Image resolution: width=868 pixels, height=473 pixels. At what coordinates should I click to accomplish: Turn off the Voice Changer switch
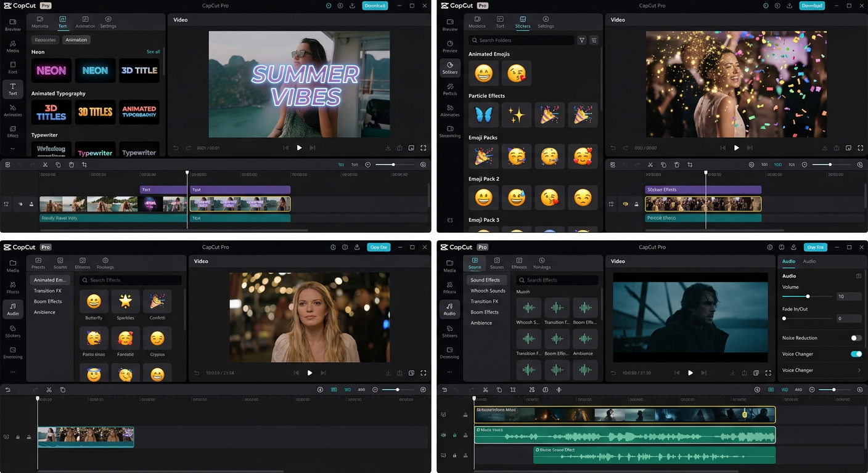[856, 354]
